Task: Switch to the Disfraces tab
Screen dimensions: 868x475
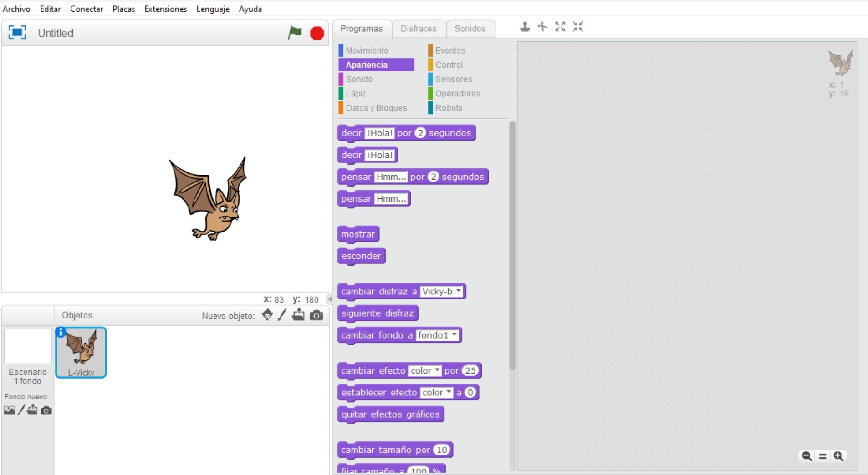Action: [x=419, y=29]
